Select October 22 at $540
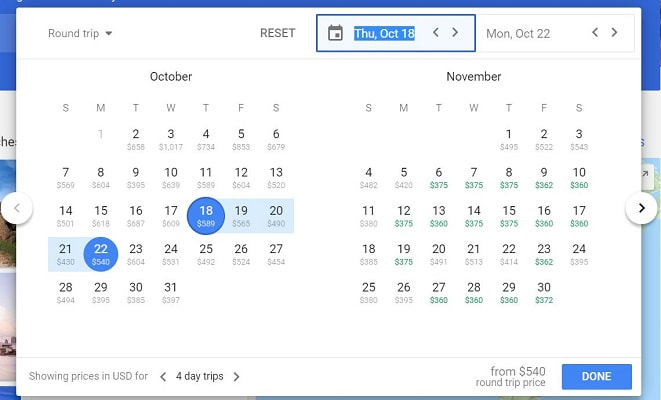661x400 pixels. 101,254
